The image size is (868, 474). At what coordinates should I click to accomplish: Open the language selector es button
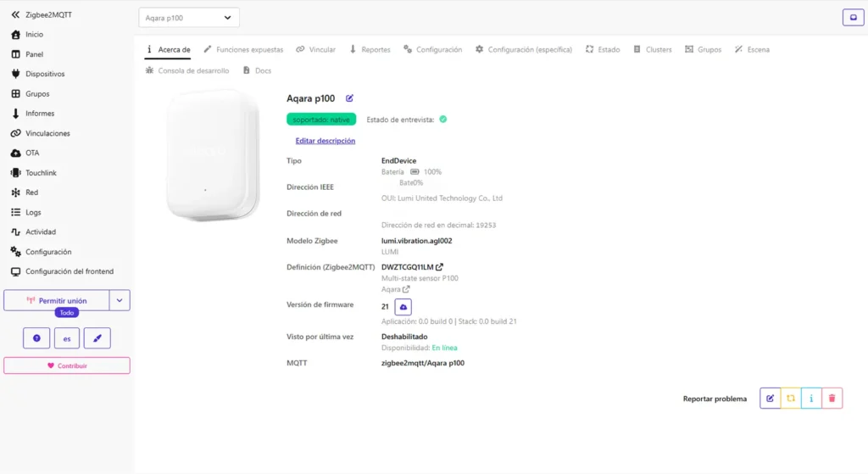(67, 338)
